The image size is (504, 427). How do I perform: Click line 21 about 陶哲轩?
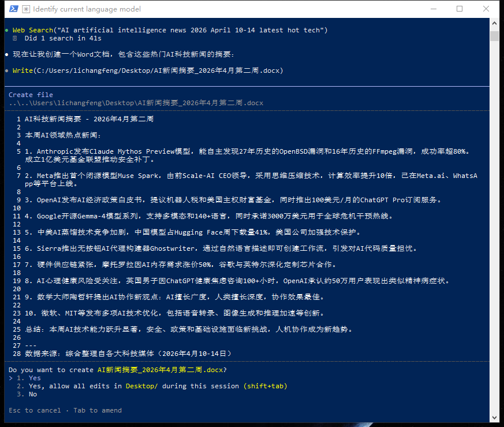(174, 296)
